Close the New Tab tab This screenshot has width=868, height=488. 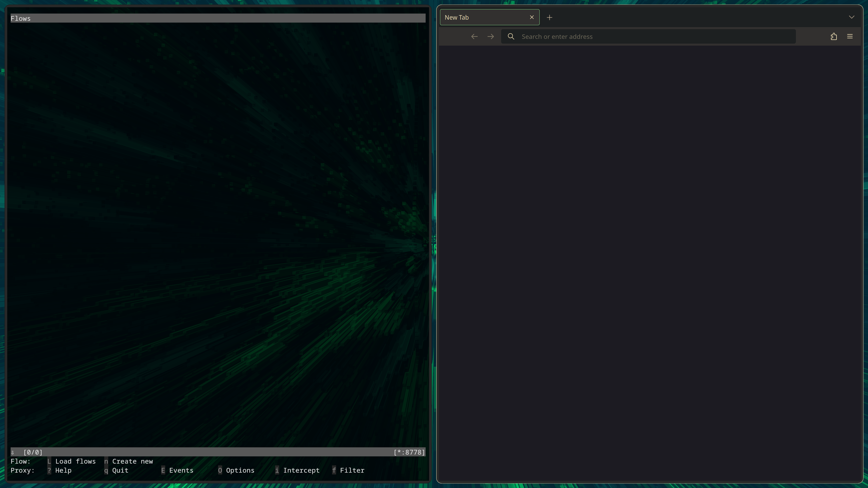click(x=532, y=17)
